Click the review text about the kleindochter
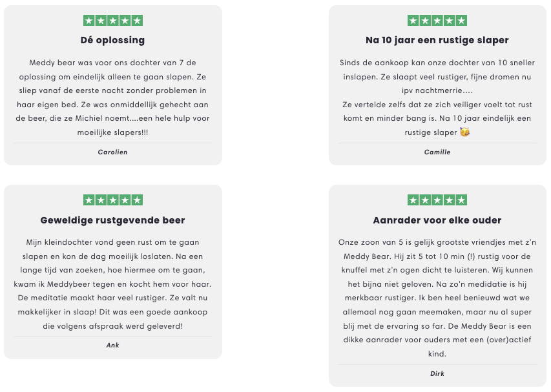The width and height of the screenshot is (551, 392). coord(112,284)
